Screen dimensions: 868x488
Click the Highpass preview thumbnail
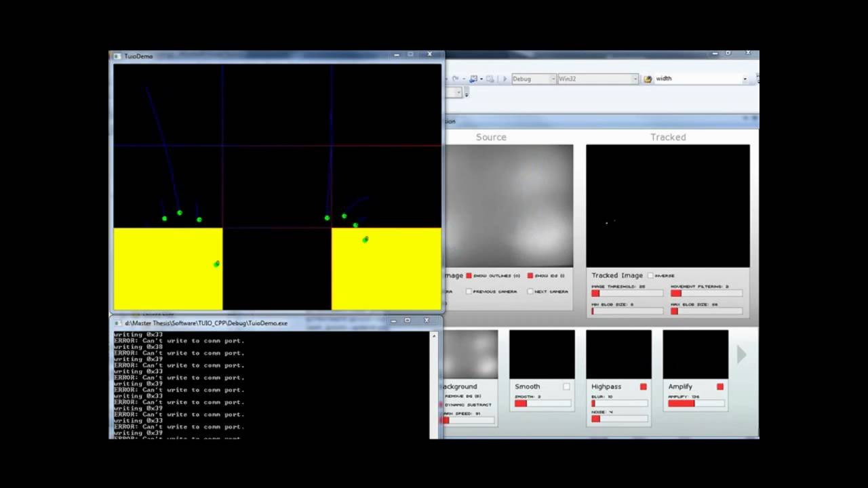pos(618,354)
